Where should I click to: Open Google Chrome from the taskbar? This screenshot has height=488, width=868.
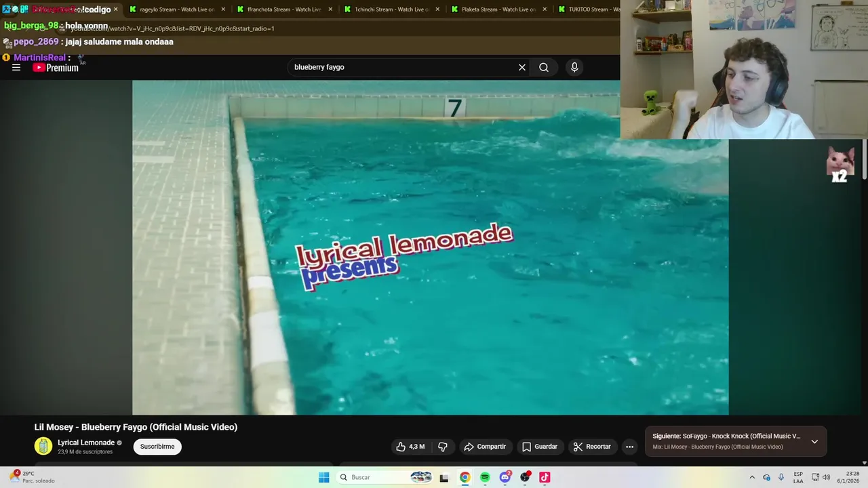coord(465,477)
